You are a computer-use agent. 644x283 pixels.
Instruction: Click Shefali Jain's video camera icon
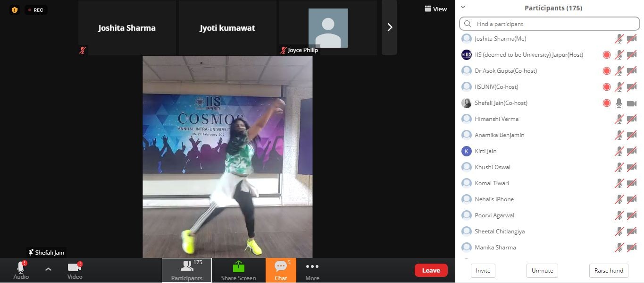[x=631, y=103]
